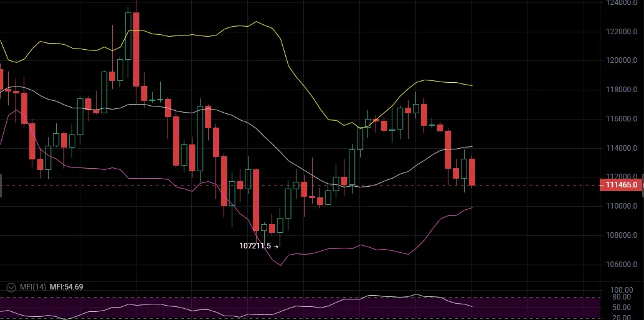Collapse the MFI indicator pane chevron

coord(12,287)
